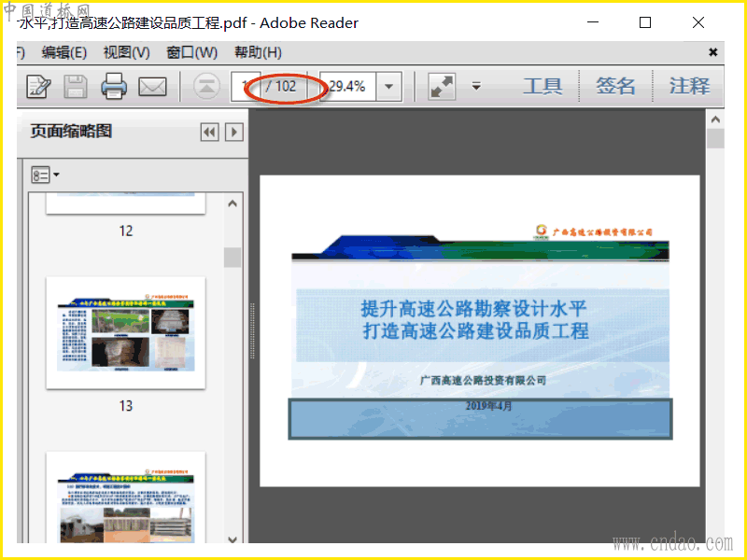
Task: Open the 注释 pane
Action: (x=689, y=86)
